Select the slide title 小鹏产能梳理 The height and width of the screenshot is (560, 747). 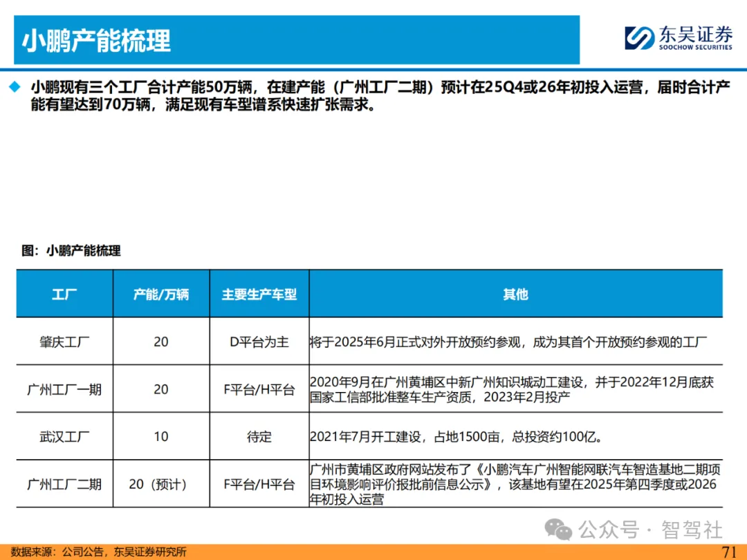[x=96, y=41]
